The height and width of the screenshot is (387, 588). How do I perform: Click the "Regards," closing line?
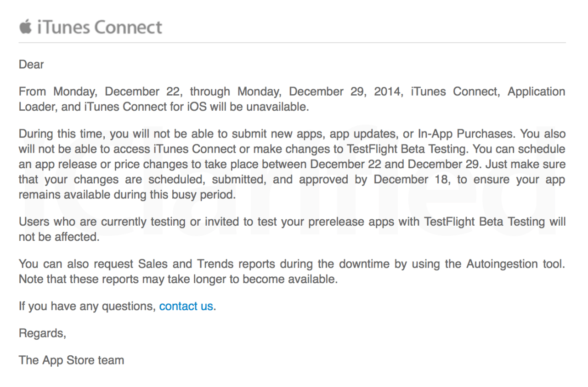coord(42,333)
